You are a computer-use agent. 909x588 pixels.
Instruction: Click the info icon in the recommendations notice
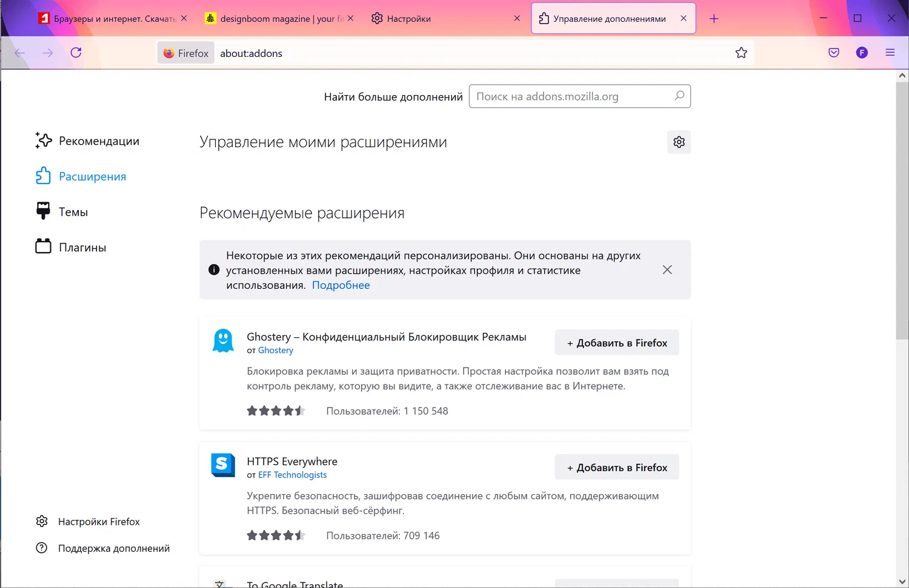(x=214, y=269)
